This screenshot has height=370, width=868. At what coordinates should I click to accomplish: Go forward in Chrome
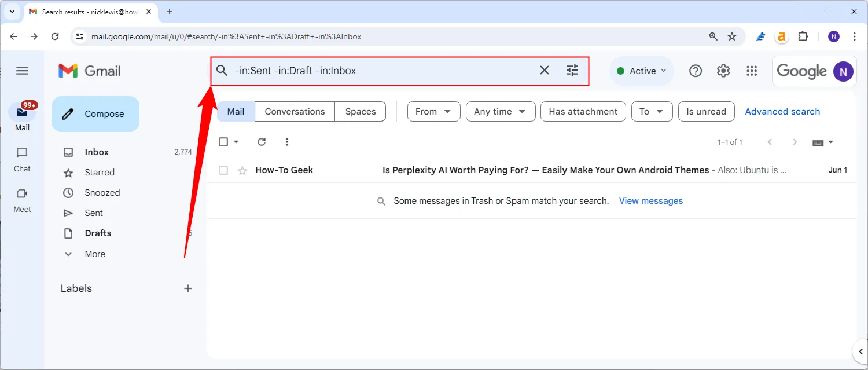pos(34,36)
